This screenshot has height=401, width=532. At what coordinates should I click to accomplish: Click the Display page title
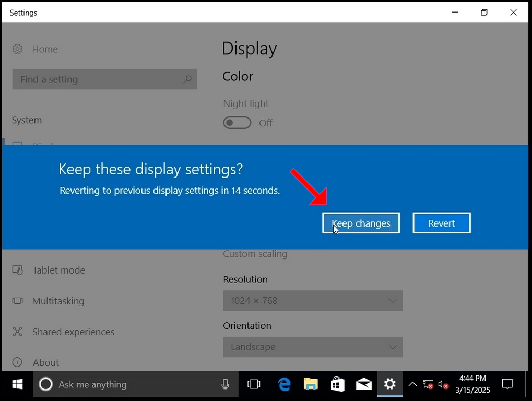tap(250, 49)
